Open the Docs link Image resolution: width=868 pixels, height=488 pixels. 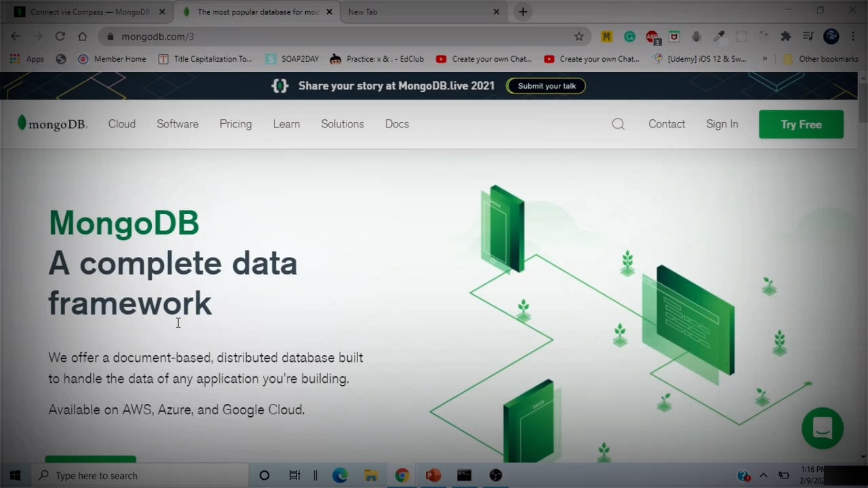[397, 124]
